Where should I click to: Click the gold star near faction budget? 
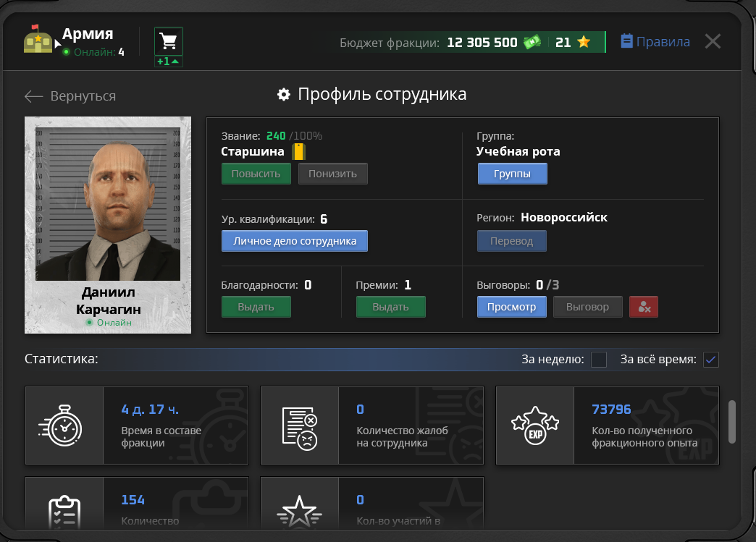click(584, 42)
